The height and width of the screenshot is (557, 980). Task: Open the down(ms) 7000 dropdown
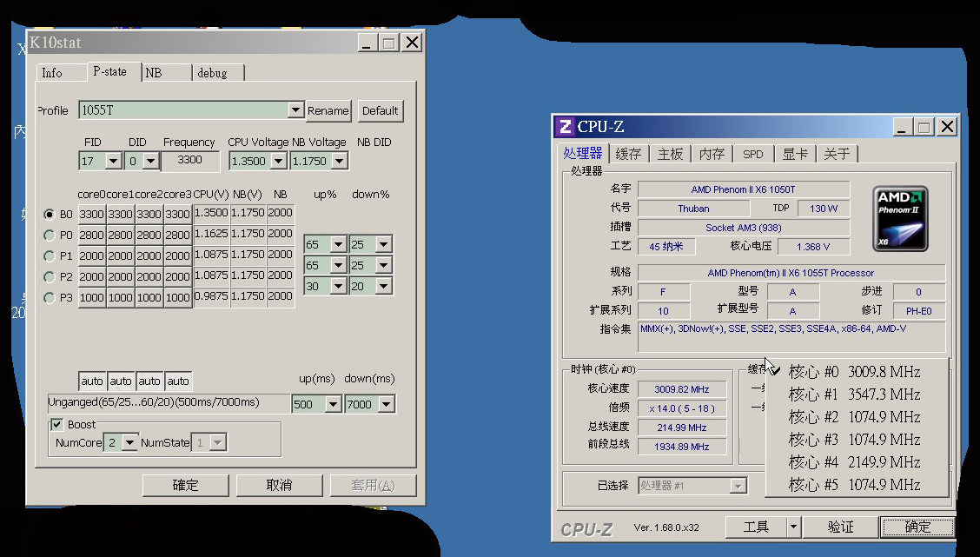pyautogui.click(x=387, y=404)
